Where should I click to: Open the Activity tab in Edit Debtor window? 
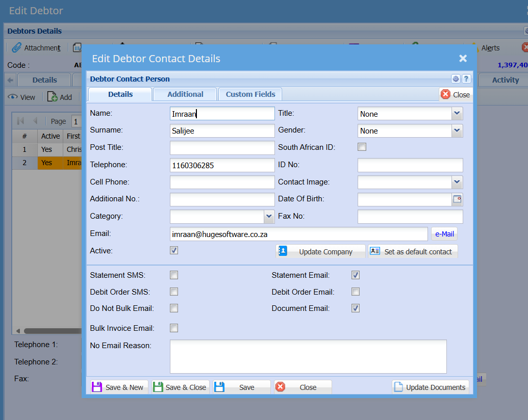(x=505, y=80)
